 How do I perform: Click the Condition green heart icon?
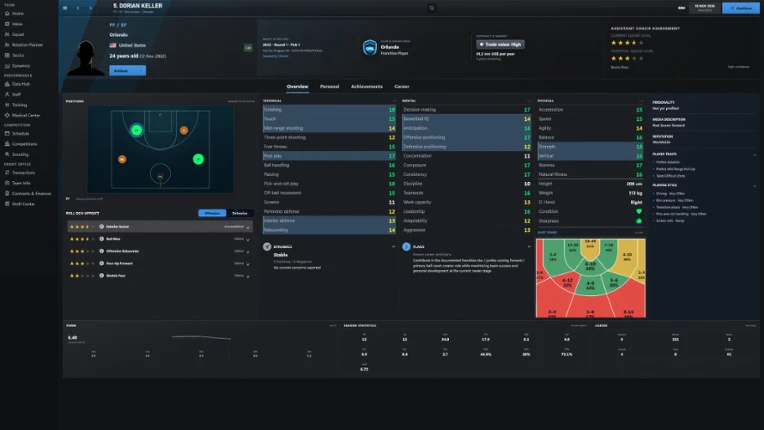tap(639, 211)
